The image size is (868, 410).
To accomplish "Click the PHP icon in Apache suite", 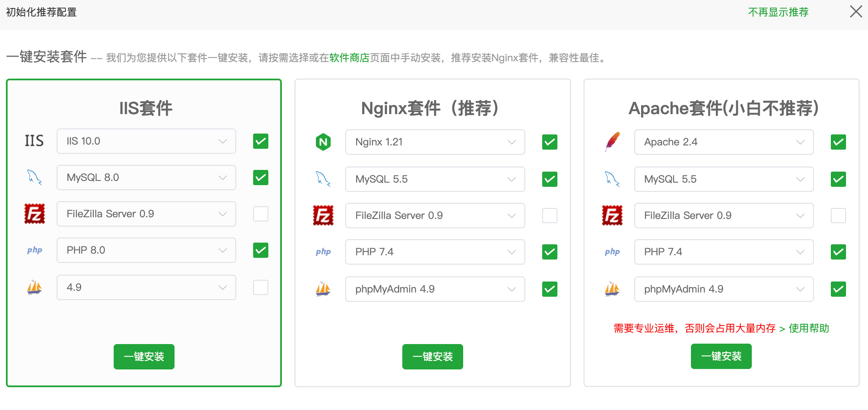I will point(612,251).
